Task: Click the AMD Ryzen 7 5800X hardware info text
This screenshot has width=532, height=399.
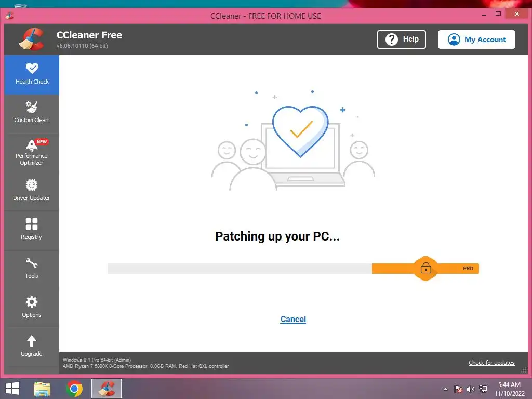Action: coord(145,366)
